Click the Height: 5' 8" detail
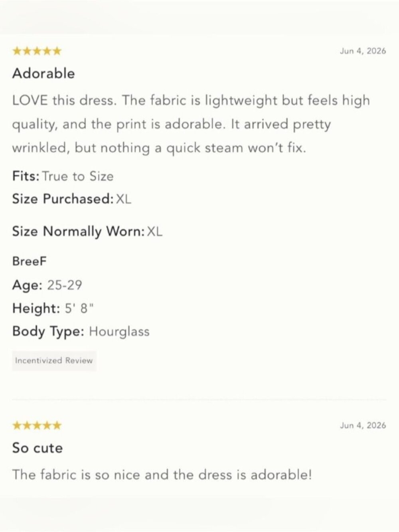This screenshot has width=399, height=532. coord(53,308)
